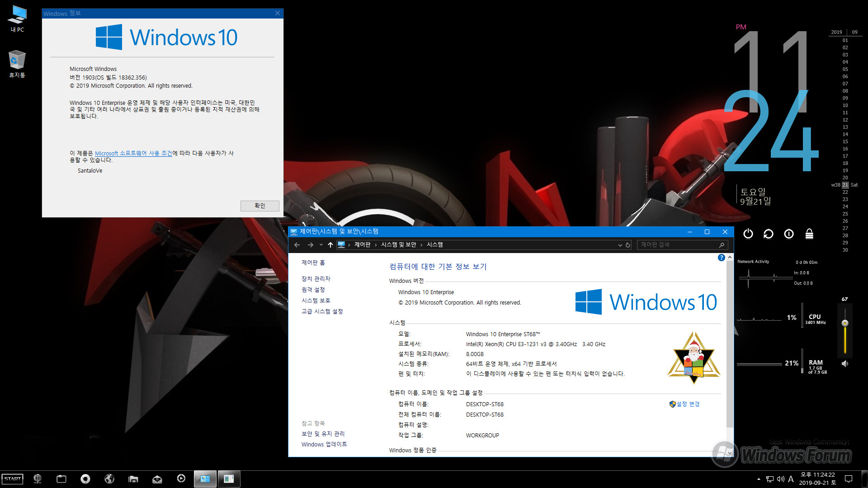Open 장치 관리자 in sidebar
868x488 pixels.
(316, 279)
